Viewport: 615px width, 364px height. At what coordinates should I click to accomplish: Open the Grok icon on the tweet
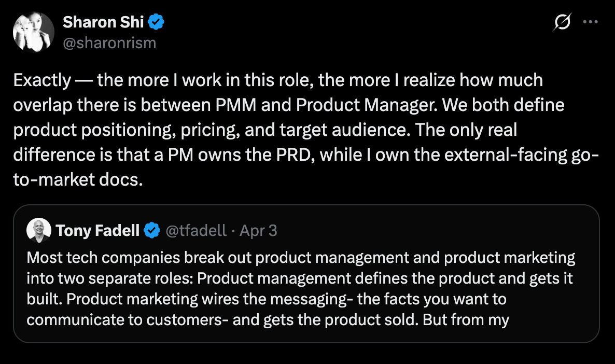coord(562,23)
